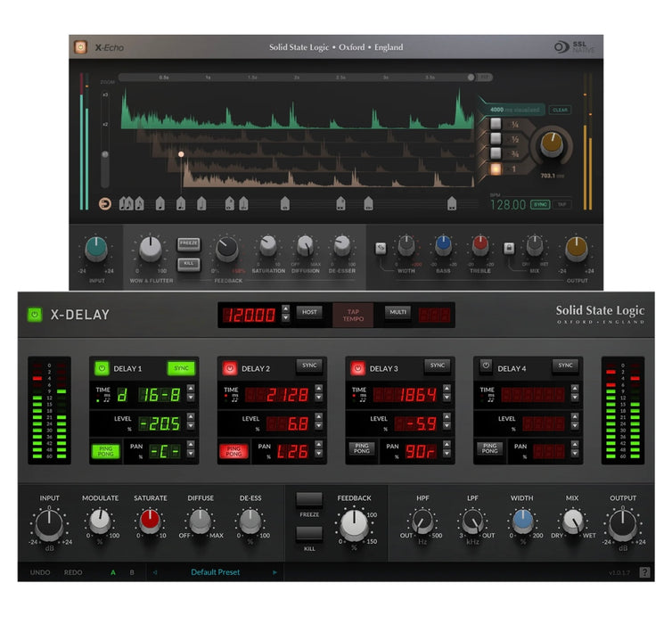Click the HOST tempo button
The width and height of the screenshot is (672, 624).
[309, 312]
